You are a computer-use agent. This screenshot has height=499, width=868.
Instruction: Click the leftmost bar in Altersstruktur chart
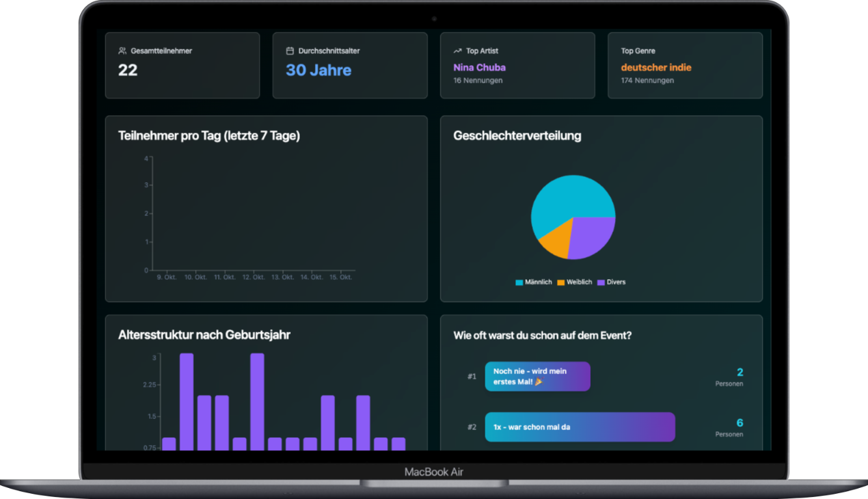[169, 444]
